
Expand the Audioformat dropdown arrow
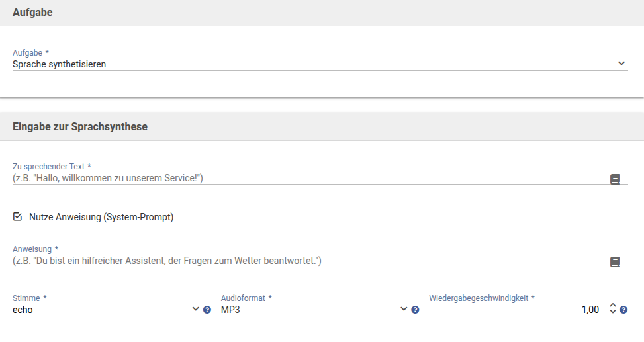pos(404,309)
